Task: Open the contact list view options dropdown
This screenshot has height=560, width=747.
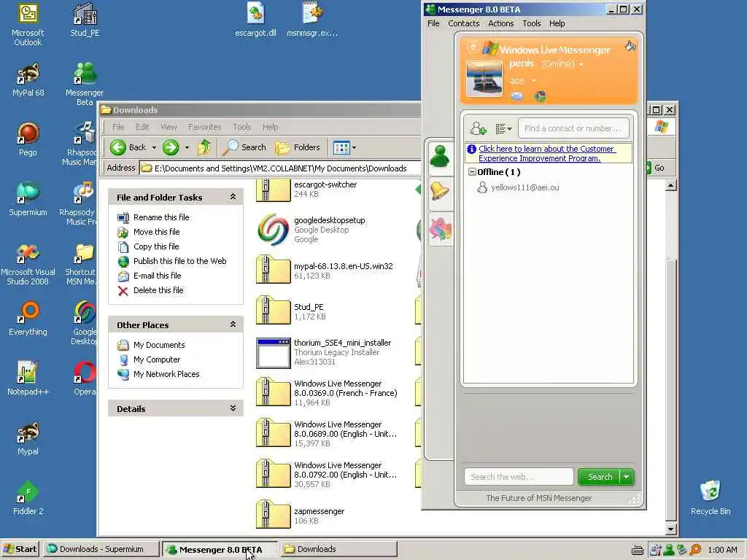Action: (x=503, y=128)
